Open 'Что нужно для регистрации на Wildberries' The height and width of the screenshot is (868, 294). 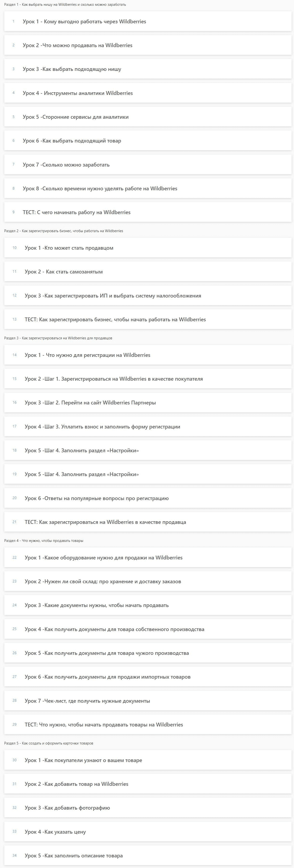coord(87,355)
